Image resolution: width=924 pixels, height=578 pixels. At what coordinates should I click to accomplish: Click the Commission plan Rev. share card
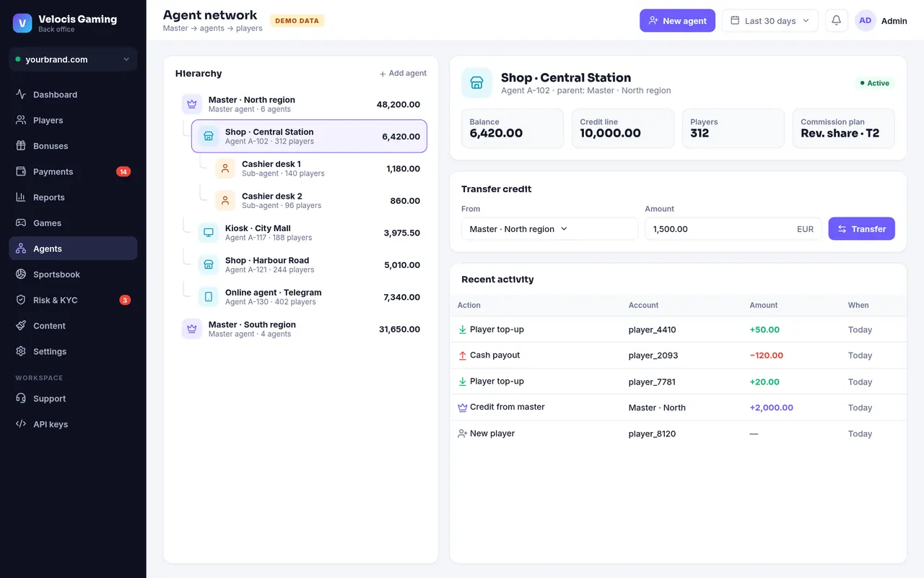pyautogui.click(x=844, y=129)
